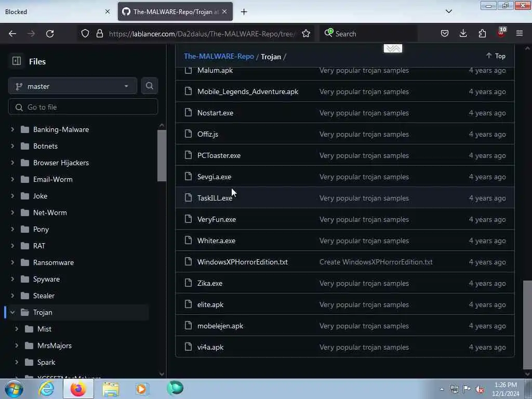Viewport: 532px width, 399px height.
Task: Open the Windows Start menu
Action: click(x=14, y=389)
